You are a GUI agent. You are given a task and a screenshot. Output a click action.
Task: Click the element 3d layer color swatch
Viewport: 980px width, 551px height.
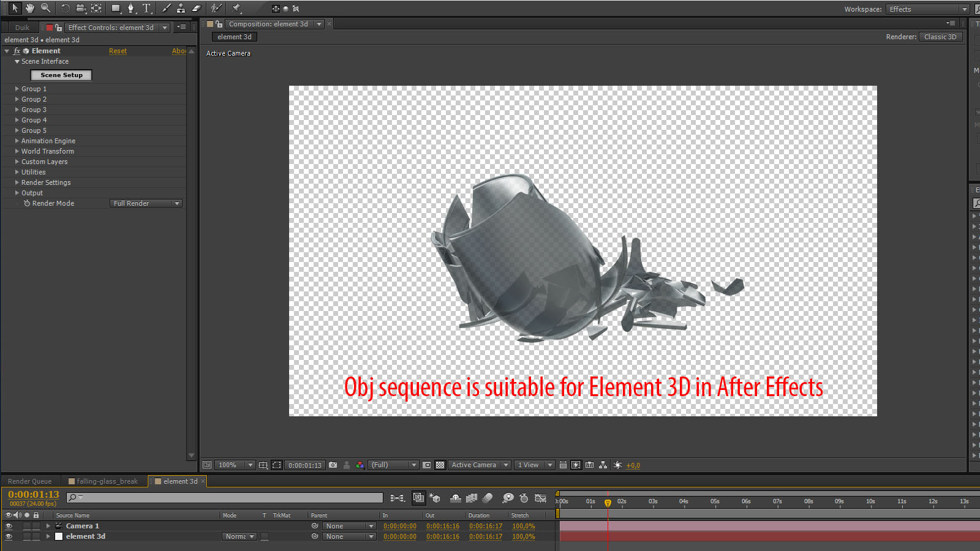click(x=59, y=536)
